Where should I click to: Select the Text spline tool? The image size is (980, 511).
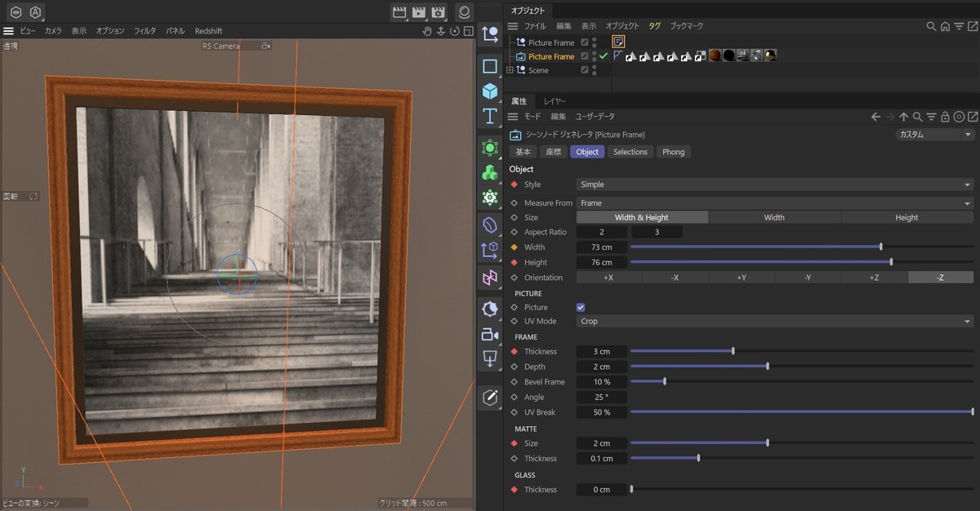coord(490,115)
